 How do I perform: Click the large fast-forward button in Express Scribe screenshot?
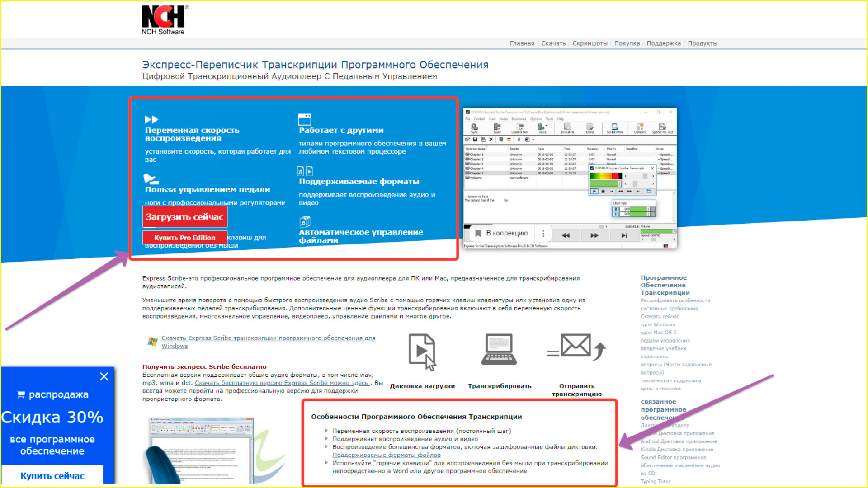[594, 235]
